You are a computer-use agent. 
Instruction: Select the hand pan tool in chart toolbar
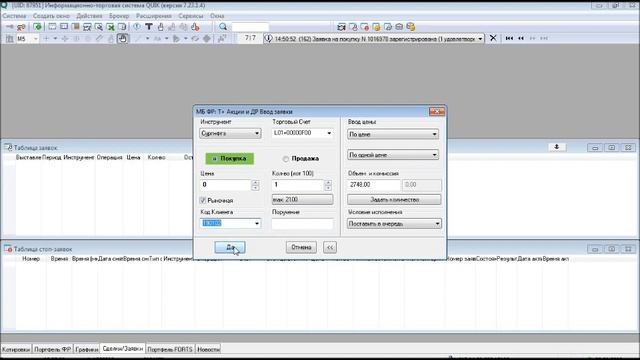[x=122, y=38]
